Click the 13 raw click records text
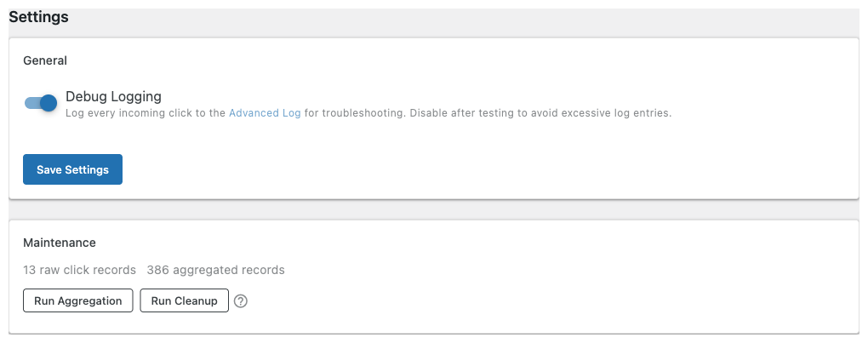This screenshot has width=868, height=343. pyautogui.click(x=79, y=270)
